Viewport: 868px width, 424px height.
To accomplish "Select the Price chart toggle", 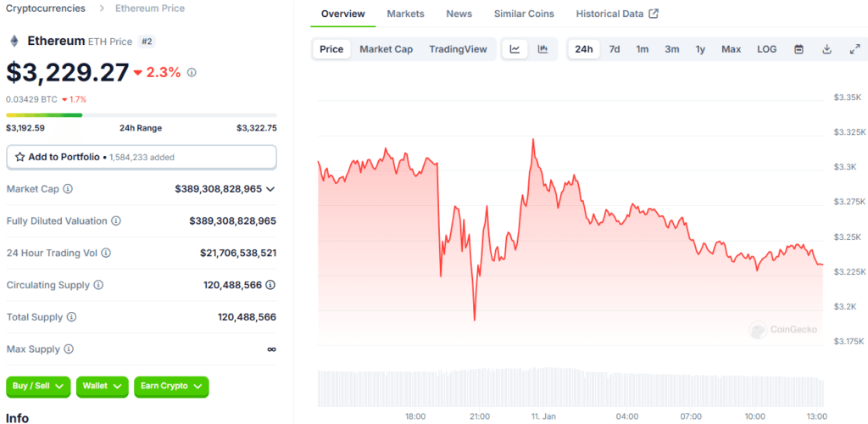I will [x=331, y=49].
